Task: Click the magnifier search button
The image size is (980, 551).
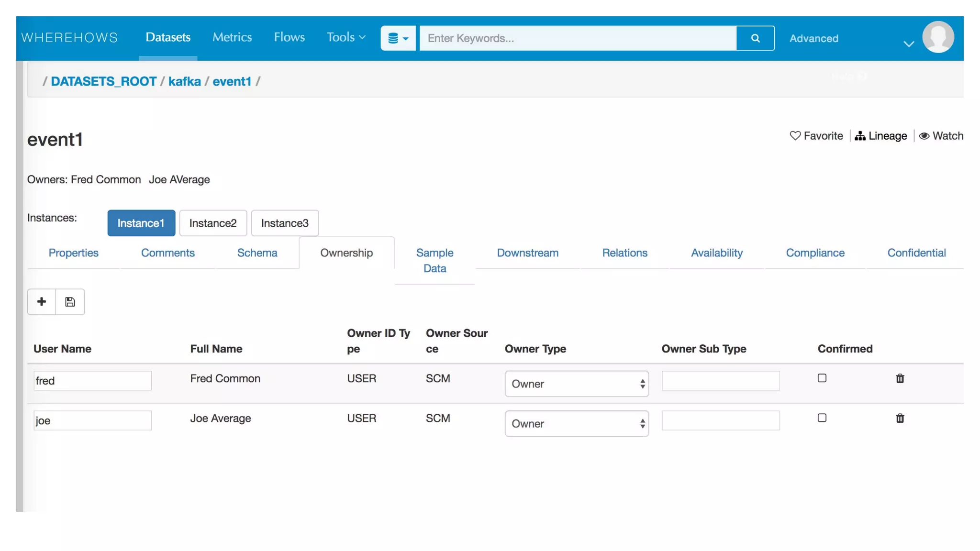Action: pos(755,38)
